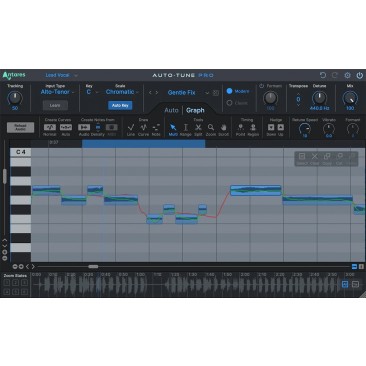The image size is (366, 366).
Task: Click the horizontal zoom-out minus icon
Action: [x=15, y=266]
